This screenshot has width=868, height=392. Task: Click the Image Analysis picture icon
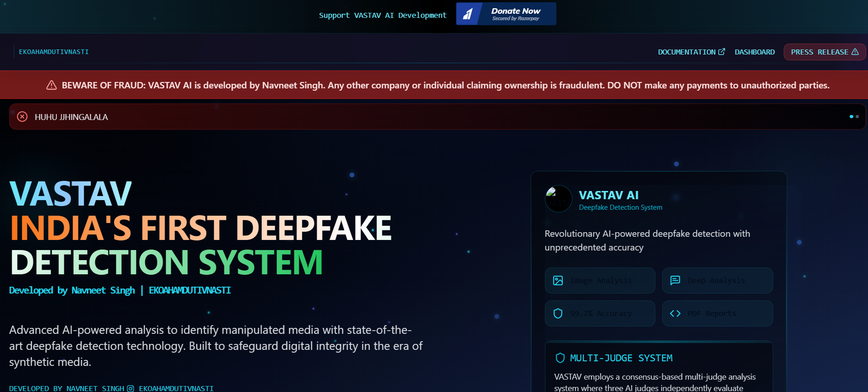(x=558, y=281)
